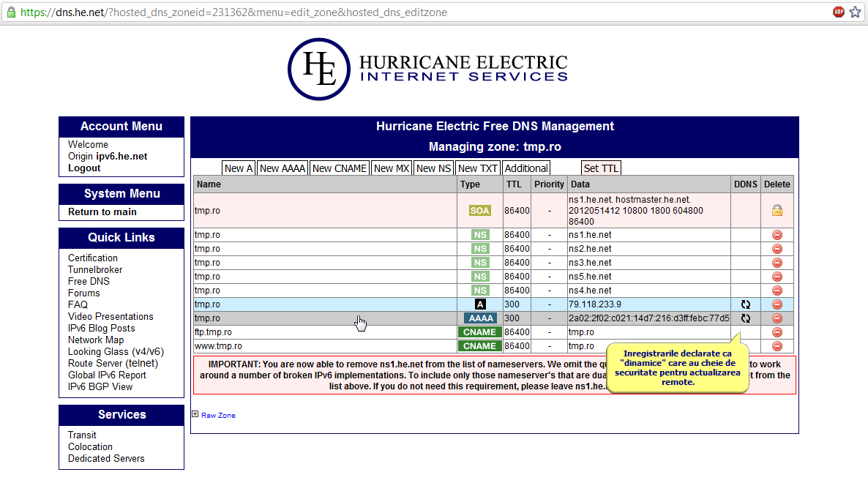
Task: Click the Origin ipv6.he.net text
Action: click(108, 157)
